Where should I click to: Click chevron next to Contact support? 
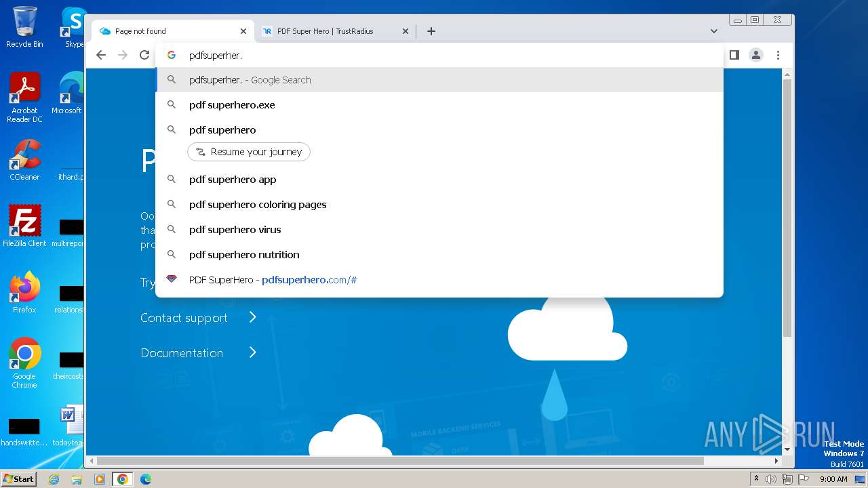tap(252, 317)
